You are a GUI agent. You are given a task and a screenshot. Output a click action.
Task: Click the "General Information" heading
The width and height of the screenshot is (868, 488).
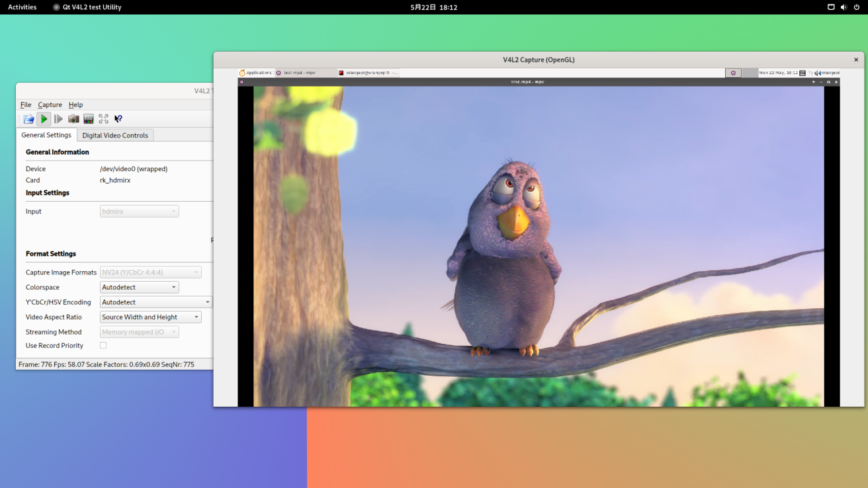(58, 152)
